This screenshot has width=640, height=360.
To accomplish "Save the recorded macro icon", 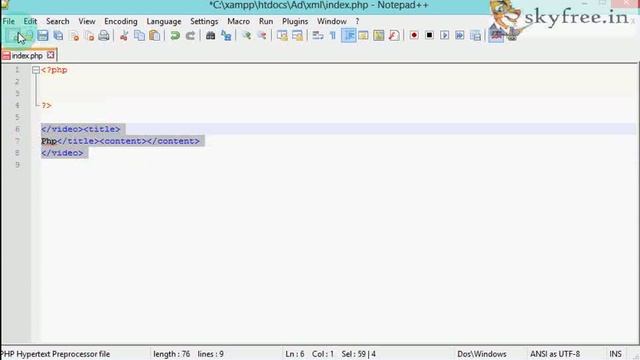I will click(x=476, y=36).
